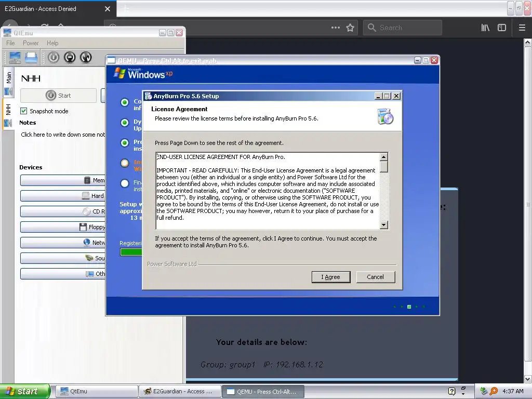
Task: Expand the Network device section
Action: click(63, 243)
